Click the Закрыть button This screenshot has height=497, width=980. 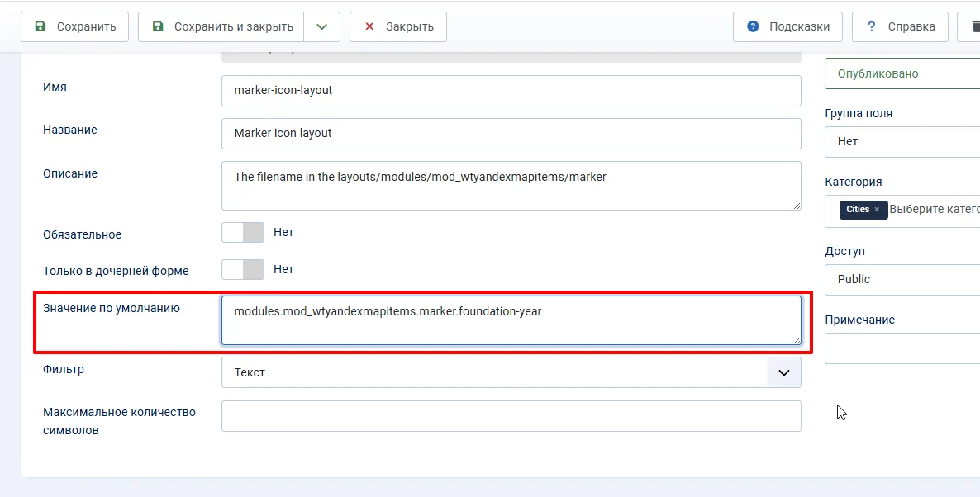pos(398,27)
